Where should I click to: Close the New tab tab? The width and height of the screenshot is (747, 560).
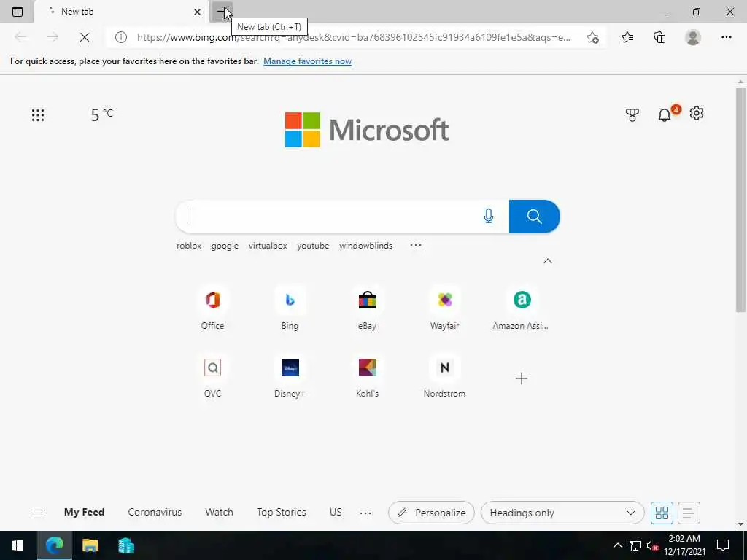tap(197, 12)
